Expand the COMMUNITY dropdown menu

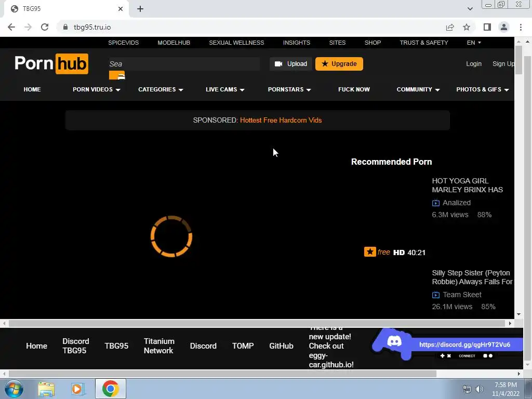pos(418,89)
